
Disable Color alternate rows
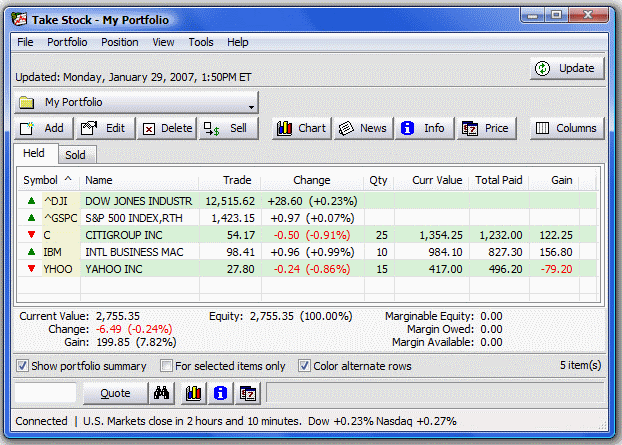305,366
